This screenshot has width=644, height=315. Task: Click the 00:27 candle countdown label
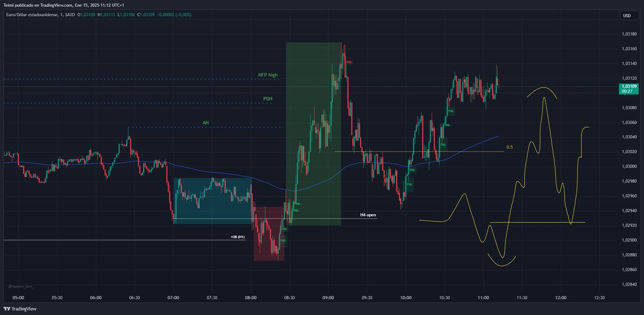627,91
